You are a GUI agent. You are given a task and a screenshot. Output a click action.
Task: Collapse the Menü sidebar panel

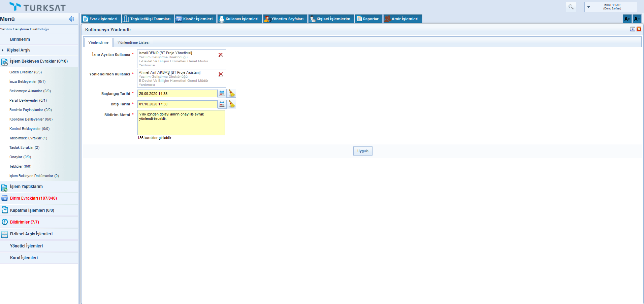[71, 19]
